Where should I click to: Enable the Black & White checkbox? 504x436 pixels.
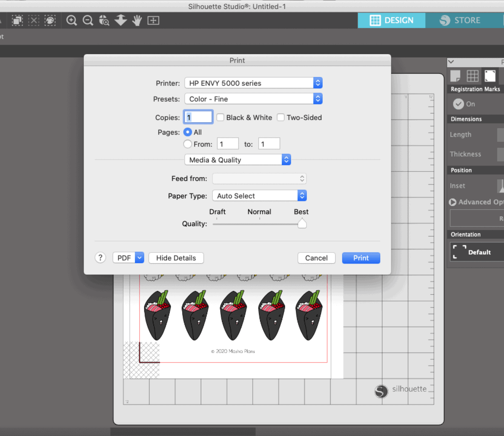tap(220, 117)
